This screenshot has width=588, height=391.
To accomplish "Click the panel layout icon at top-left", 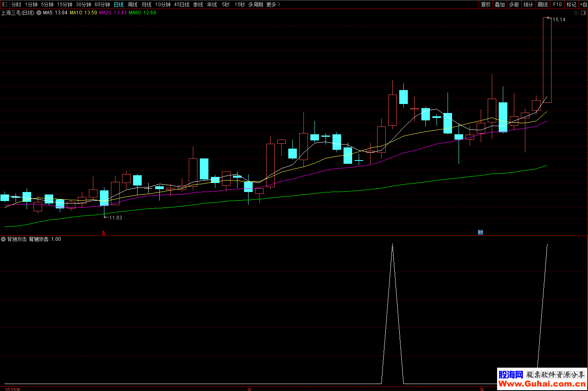I will 5,5.
